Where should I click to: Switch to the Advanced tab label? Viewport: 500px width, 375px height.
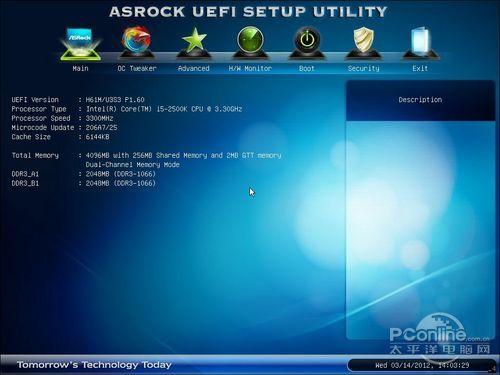(x=194, y=68)
